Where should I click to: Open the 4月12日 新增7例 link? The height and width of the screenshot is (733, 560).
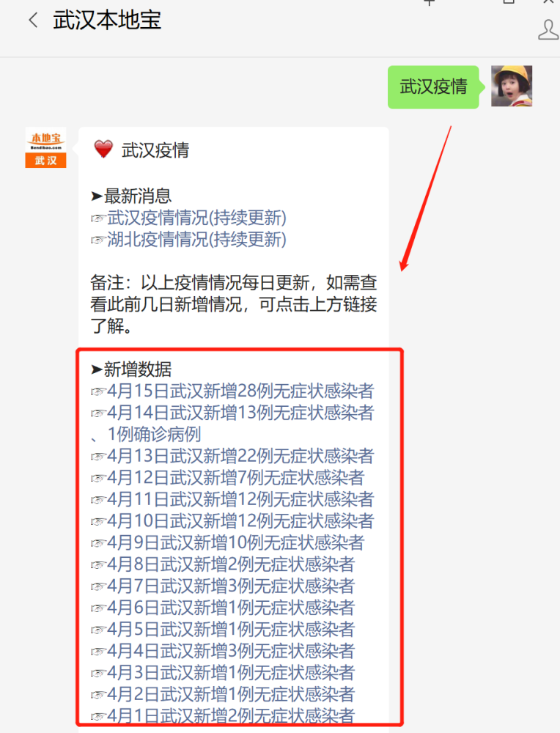pyautogui.click(x=235, y=477)
